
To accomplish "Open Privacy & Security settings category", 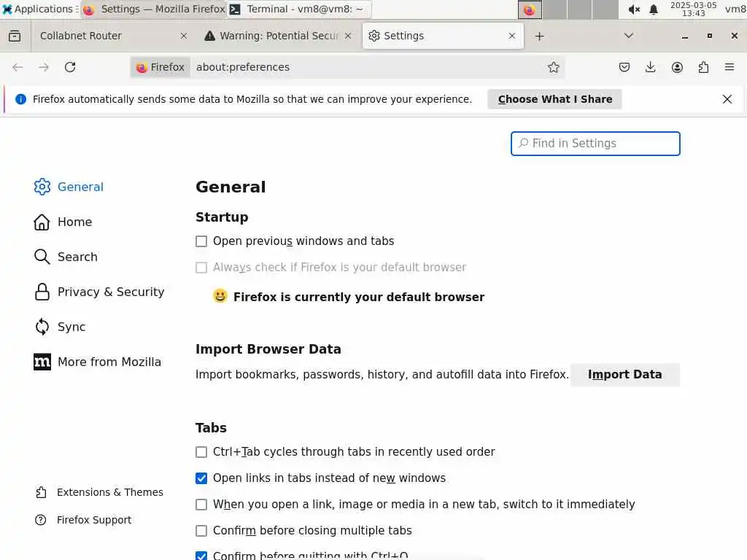I will tap(98, 292).
